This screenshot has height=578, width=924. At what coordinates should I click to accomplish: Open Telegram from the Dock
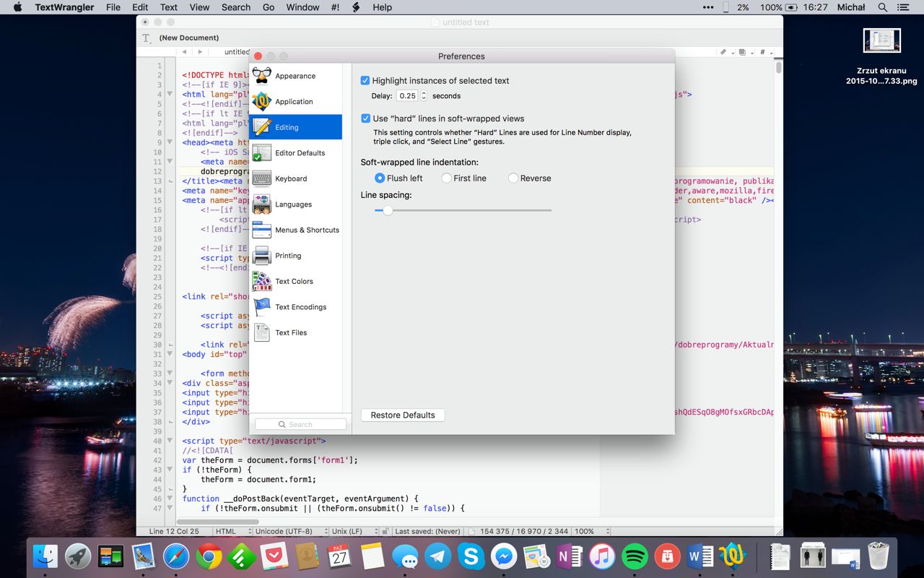[438, 556]
